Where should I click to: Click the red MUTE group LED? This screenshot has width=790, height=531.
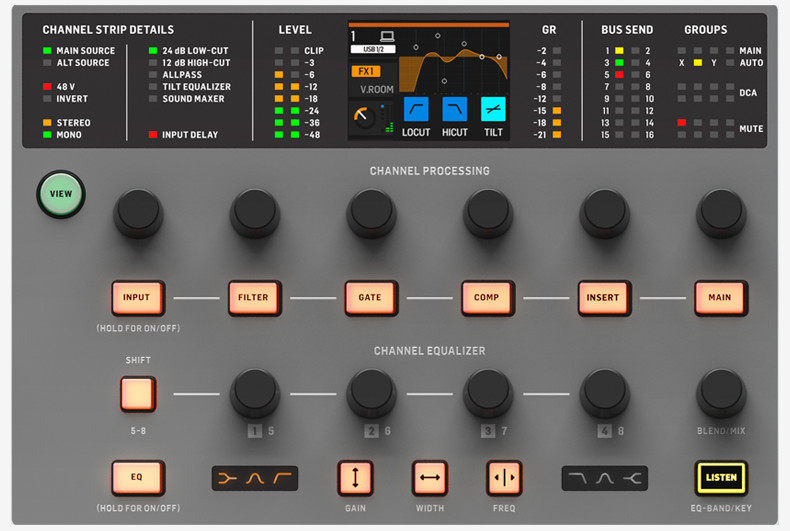[x=682, y=122]
